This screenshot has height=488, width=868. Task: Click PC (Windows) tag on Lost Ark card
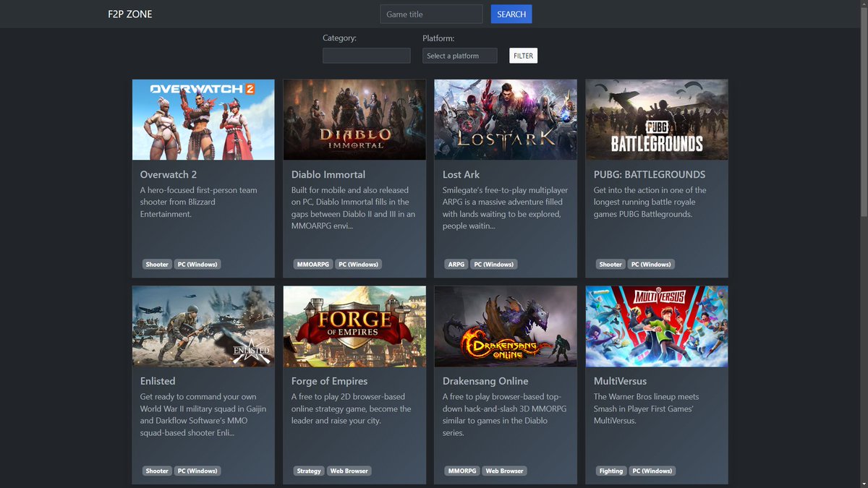coord(494,265)
